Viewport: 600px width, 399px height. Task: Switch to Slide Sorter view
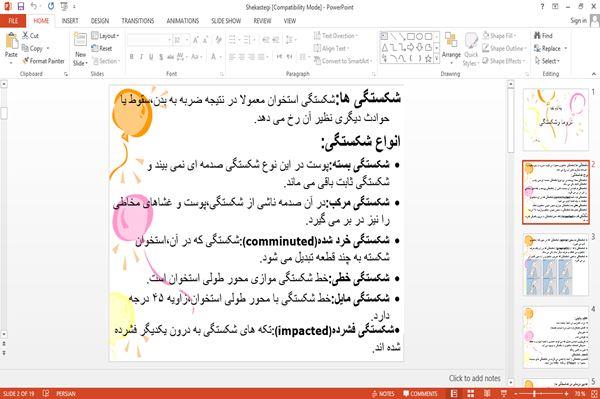[x=470, y=394]
